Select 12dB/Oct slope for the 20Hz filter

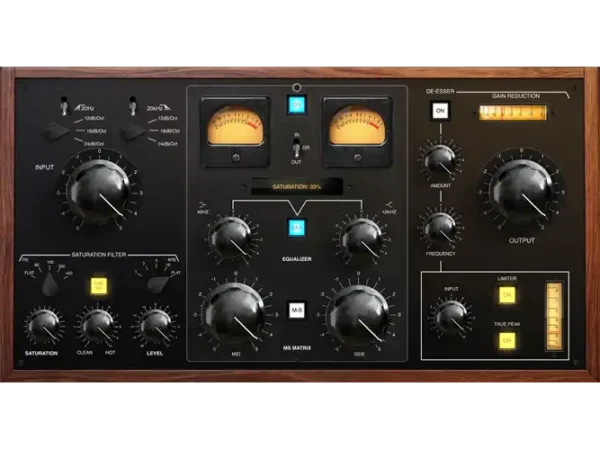(94, 118)
